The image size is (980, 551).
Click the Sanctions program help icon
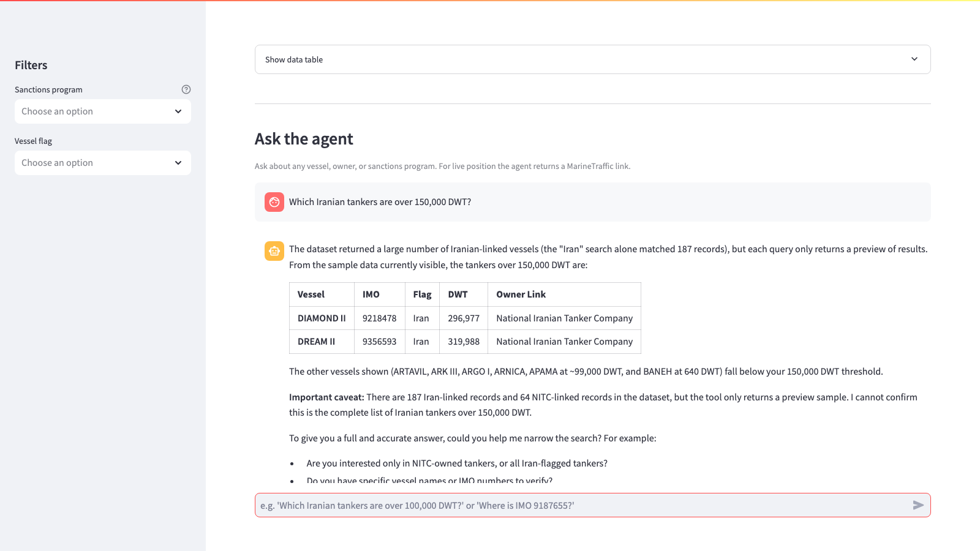(186, 89)
